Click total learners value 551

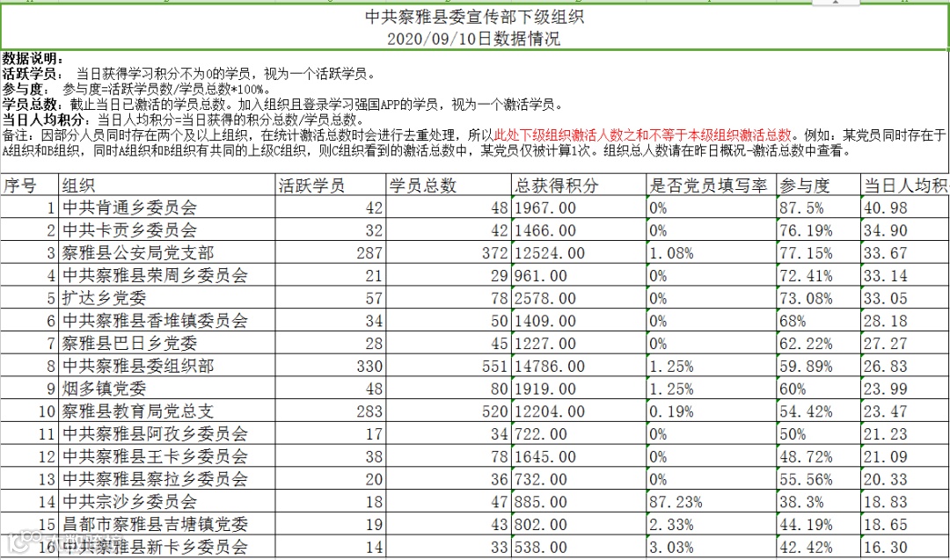click(449, 366)
